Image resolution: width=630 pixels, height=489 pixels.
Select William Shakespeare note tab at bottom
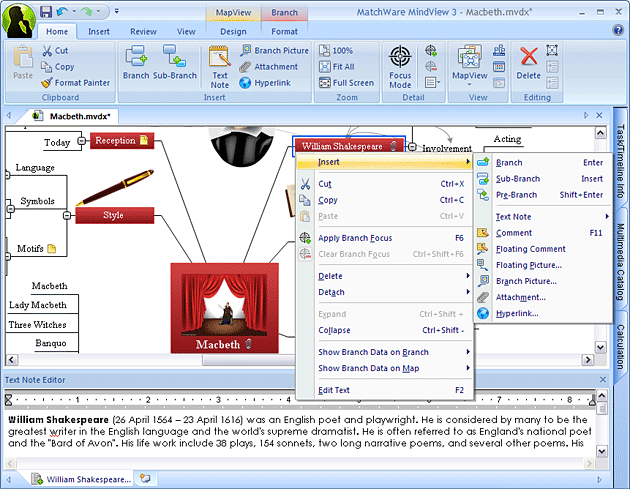click(82, 479)
